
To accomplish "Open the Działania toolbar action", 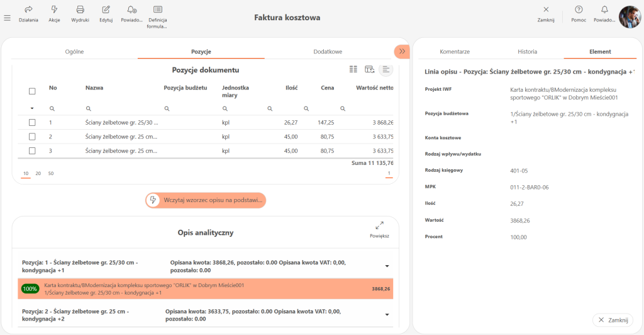I will coord(28,14).
